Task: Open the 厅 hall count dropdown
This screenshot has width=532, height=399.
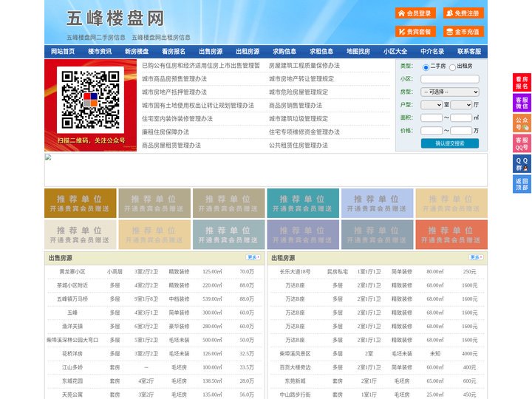Action: [461, 105]
